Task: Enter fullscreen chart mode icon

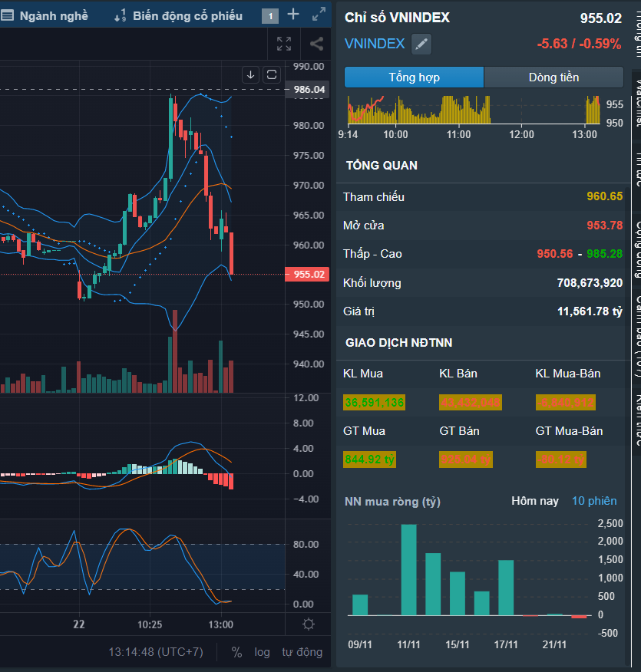Action: click(284, 44)
